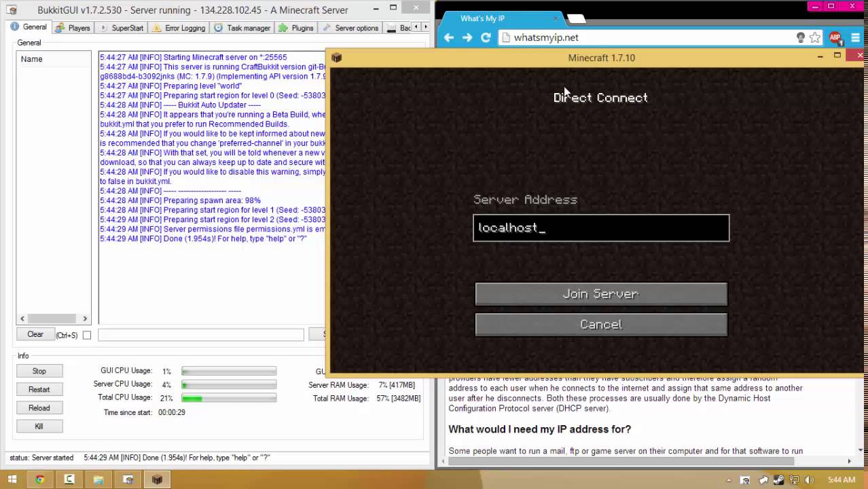Click the Steam tray icon
Image resolution: width=868 pixels, height=489 pixels.
click(778, 480)
